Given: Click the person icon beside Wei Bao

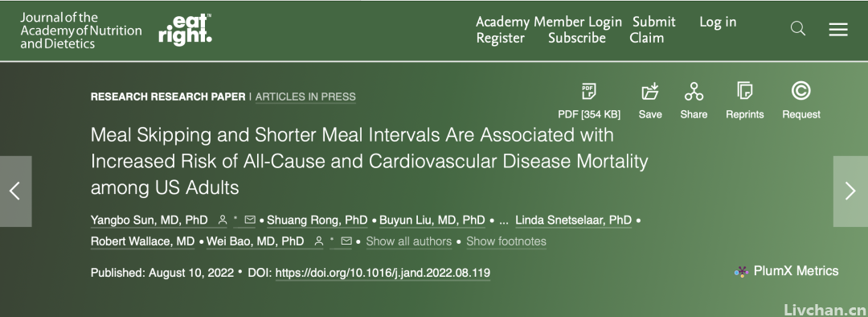Looking at the screenshot, I should click(319, 241).
